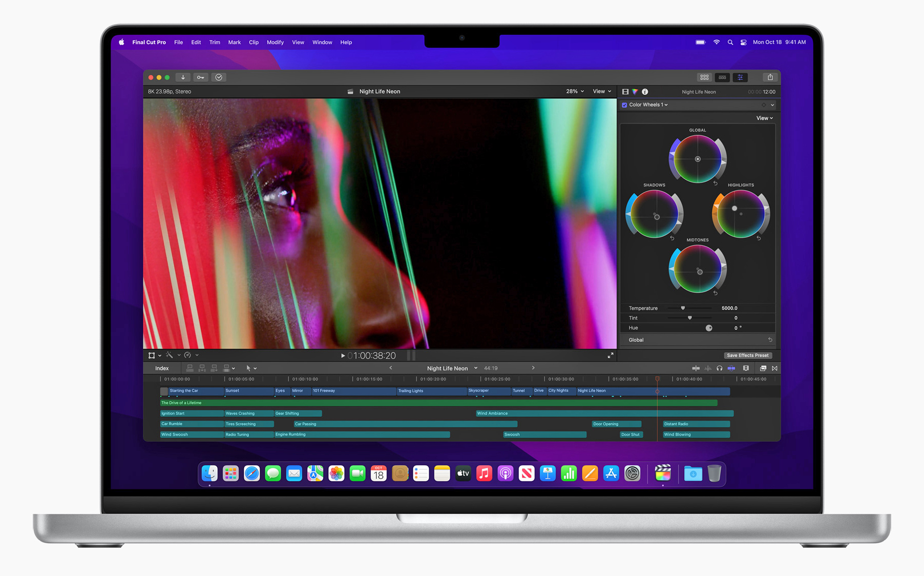Disable the Color Wheels 1 checkbox
Image resolution: width=924 pixels, height=576 pixels.
[624, 105]
